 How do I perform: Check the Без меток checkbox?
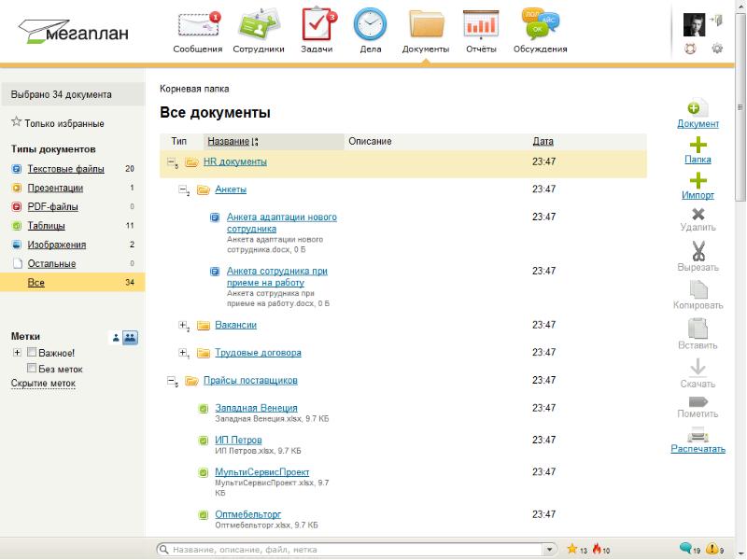(32, 369)
